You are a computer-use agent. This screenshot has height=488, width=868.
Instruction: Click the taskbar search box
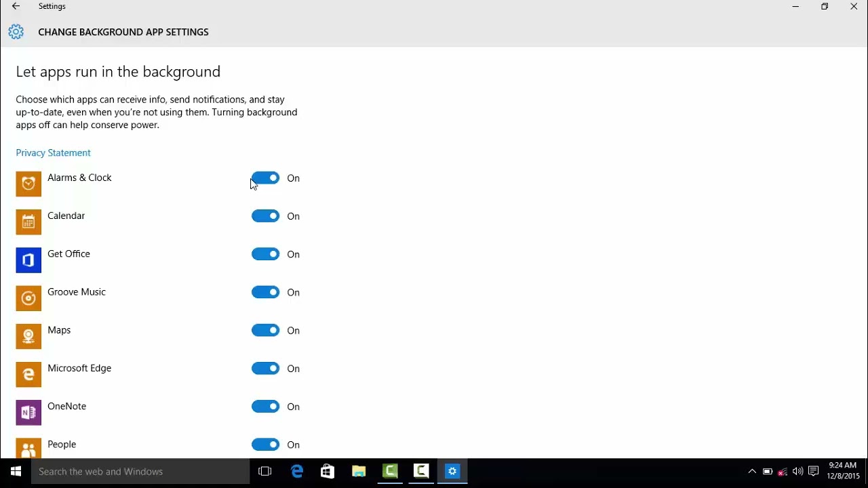(141, 472)
